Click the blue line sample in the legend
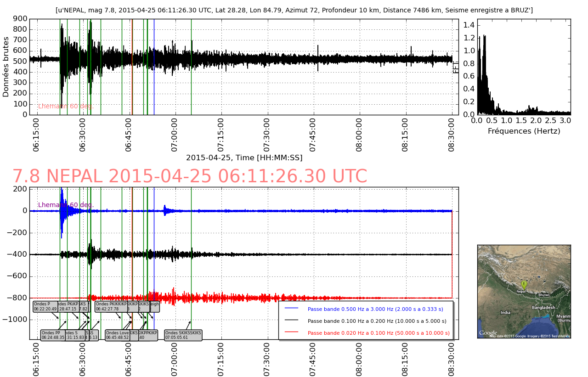588x377 pixels. 291,309
